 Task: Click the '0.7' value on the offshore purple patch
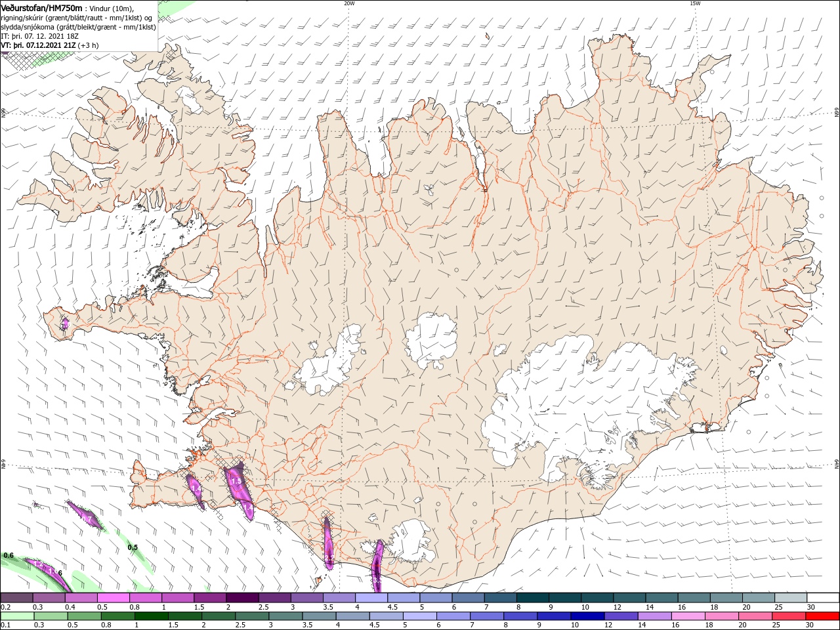coord(87,519)
